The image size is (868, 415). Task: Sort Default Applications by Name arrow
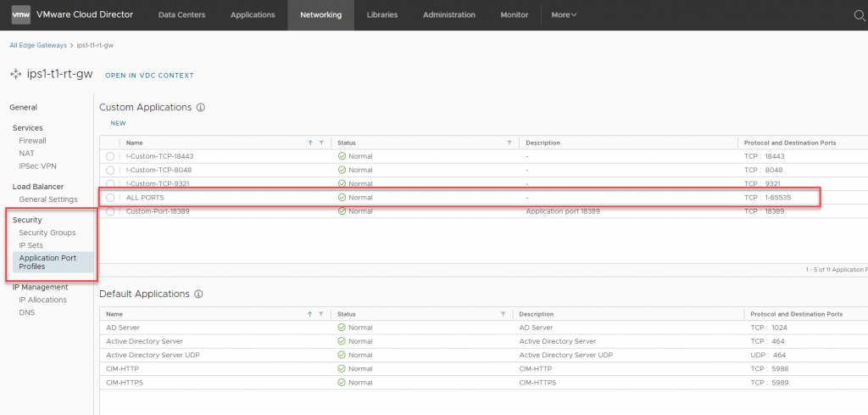click(310, 313)
